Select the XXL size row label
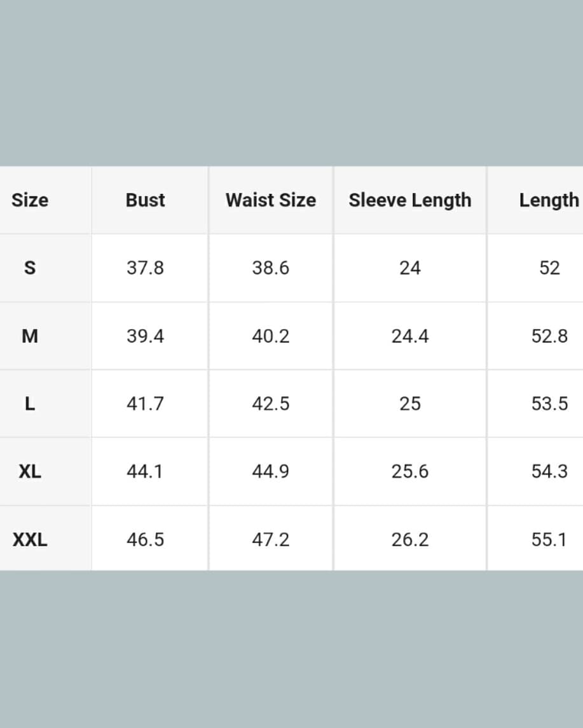583x728 pixels. click(x=30, y=540)
